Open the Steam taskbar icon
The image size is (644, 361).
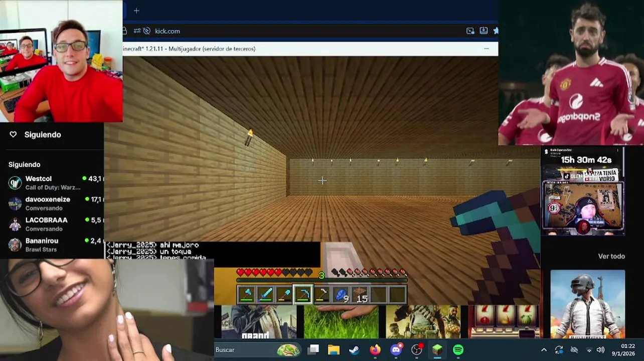pyautogui.click(x=354, y=350)
